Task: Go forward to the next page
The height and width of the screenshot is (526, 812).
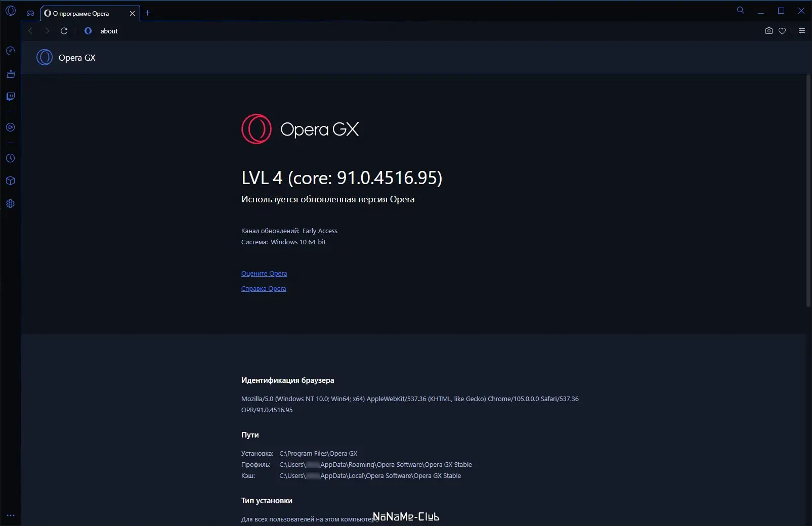Action: coord(47,31)
